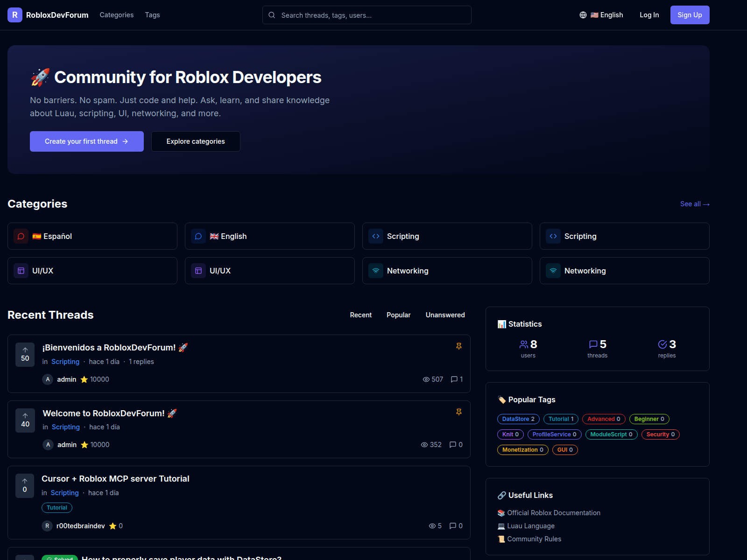Select the Advanced tag
747x560 pixels.
pos(604,419)
